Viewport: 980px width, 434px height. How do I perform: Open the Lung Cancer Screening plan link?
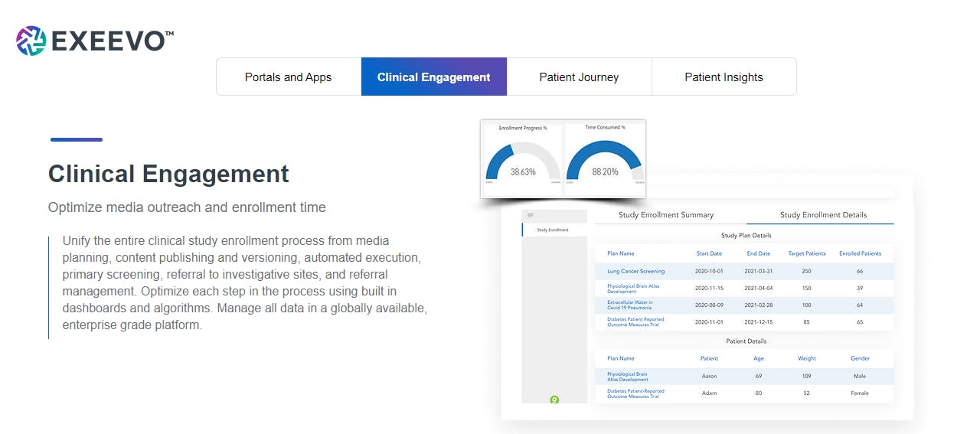[635, 272]
